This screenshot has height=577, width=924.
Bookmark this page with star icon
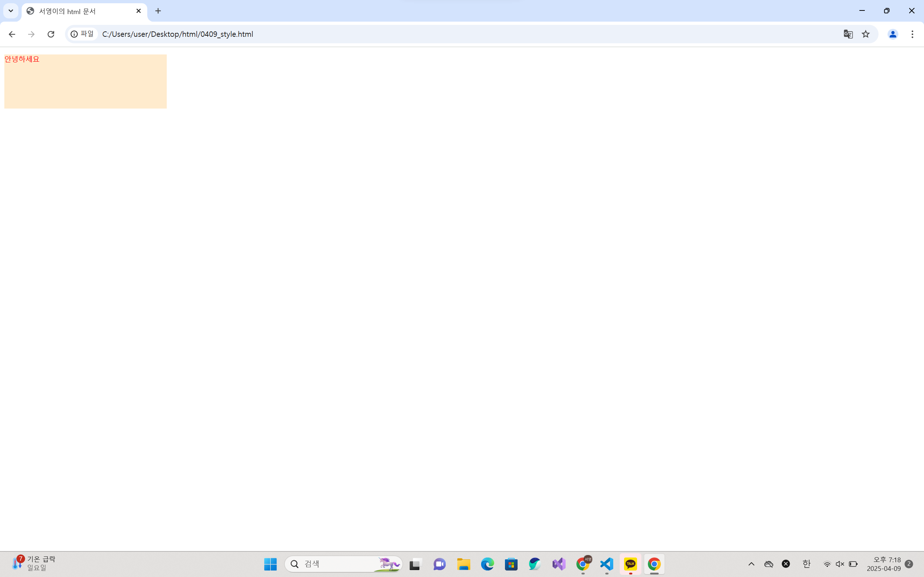click(x=866, y=34)
